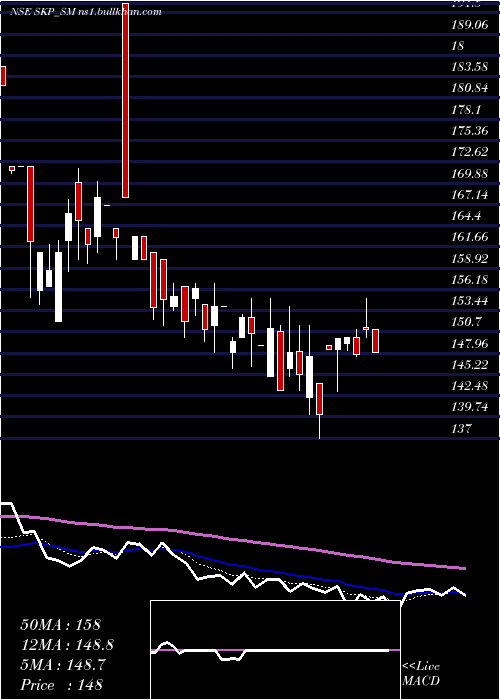This screenshot has height=700, width=500.
Task: Select the 169.88 price axis label
Action: [470, 173]
